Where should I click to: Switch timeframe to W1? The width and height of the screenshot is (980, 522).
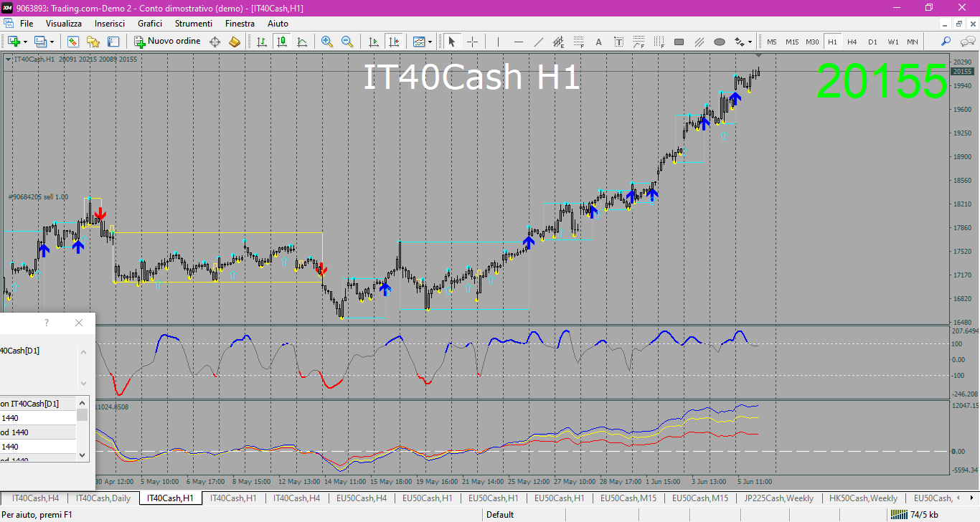coord(892,42)
